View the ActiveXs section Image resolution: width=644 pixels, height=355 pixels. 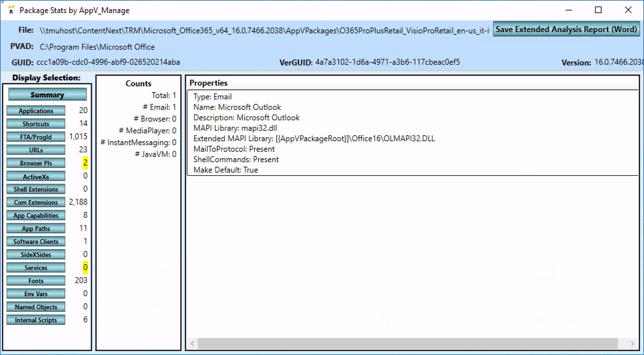pyautogui.click(x=36, y=177)
